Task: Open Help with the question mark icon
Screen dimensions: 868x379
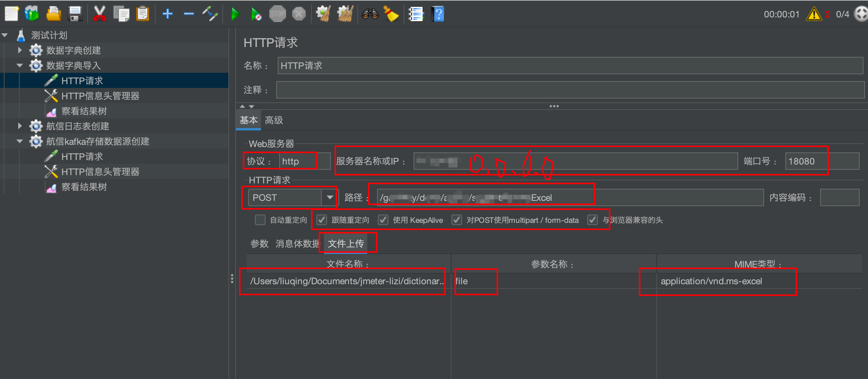Action: (437, 14)
